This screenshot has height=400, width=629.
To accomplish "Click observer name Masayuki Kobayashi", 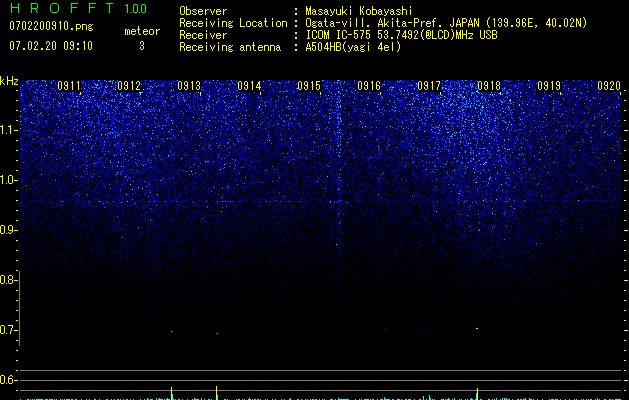I will pos(359,11).
